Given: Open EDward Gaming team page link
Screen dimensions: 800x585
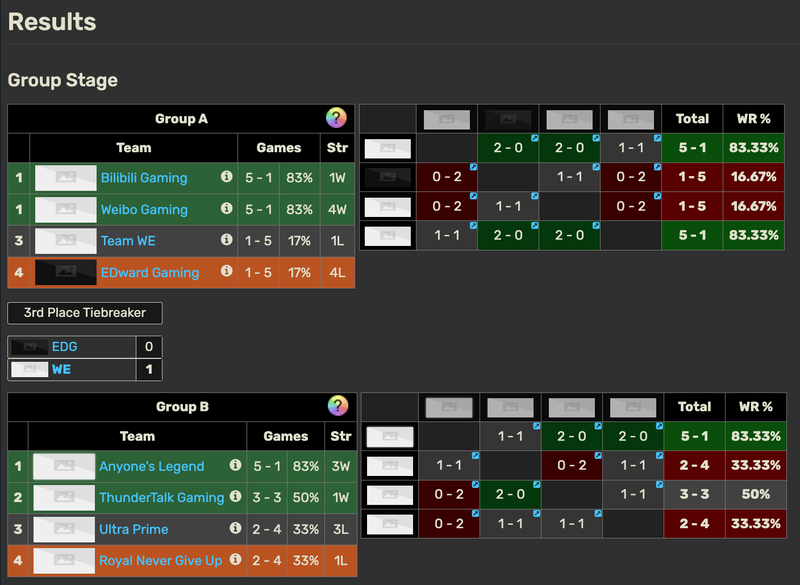Looking at the screenshot, I should 150,272.
